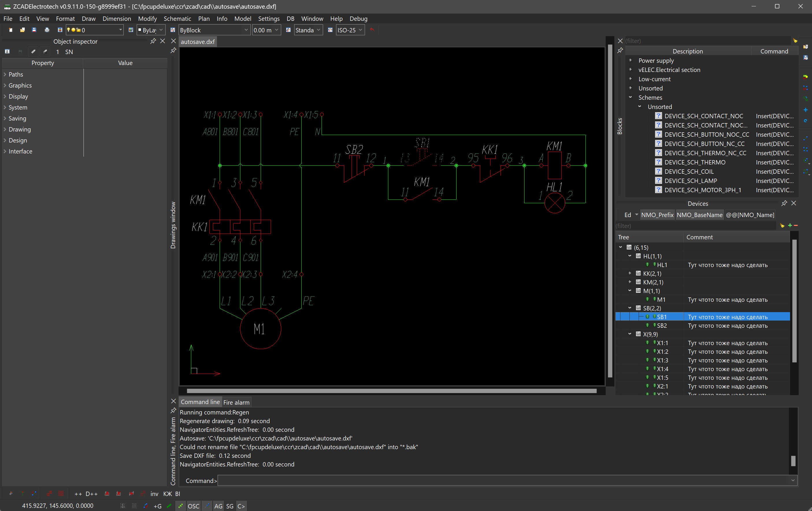Open the ByBlock lineweight dropdown
This screenshot has height=511, width=812.
[246, 30]
